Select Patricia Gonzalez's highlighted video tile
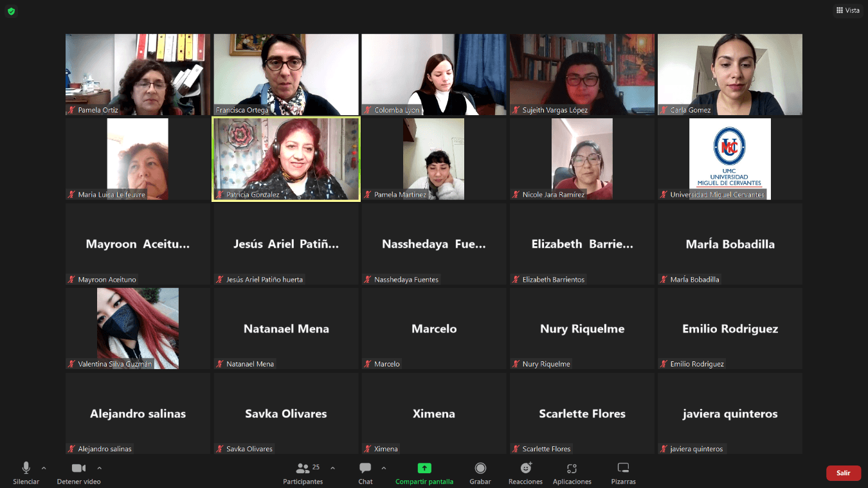The height and width of the screenshot is (488, 868). tap(286, 159)
